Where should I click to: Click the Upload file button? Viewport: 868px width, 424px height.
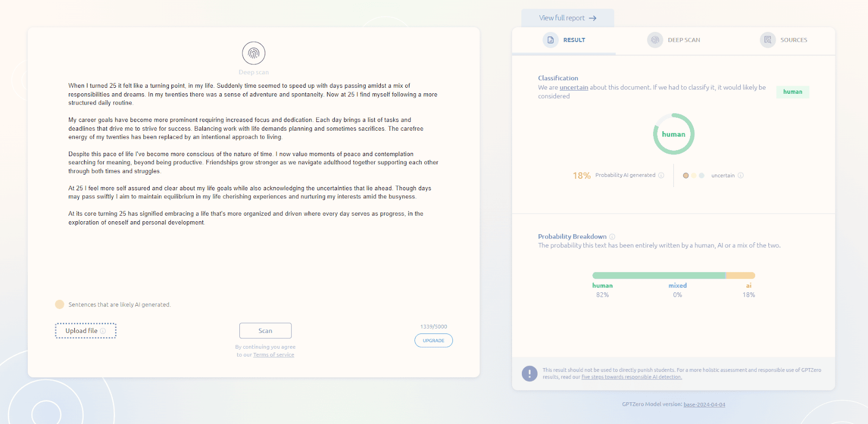(81, 331)
